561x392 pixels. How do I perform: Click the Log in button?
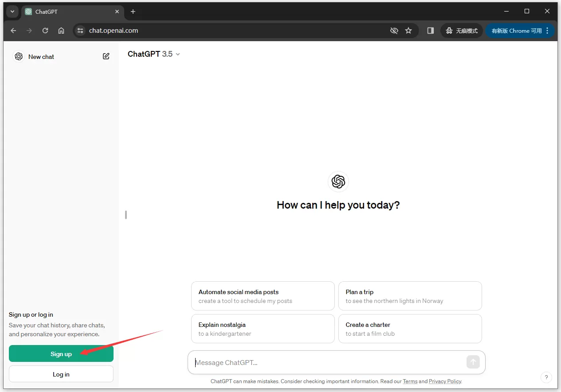61,374
